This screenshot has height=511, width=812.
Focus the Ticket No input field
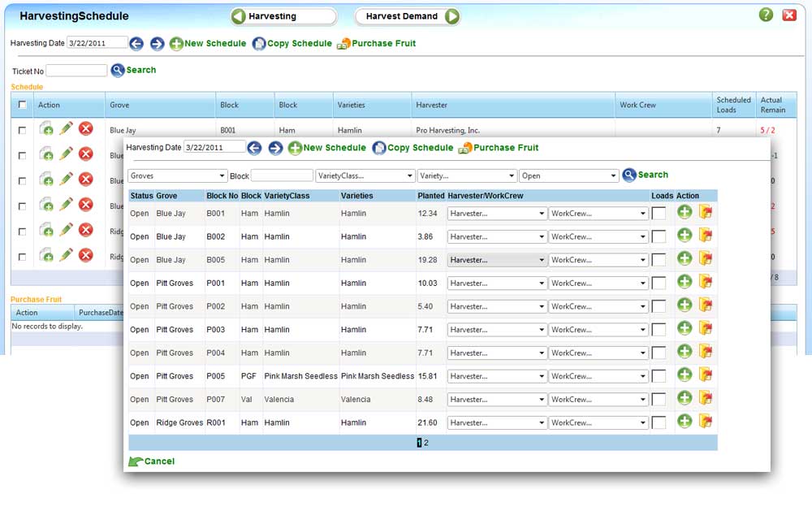[x=76, y=71]
